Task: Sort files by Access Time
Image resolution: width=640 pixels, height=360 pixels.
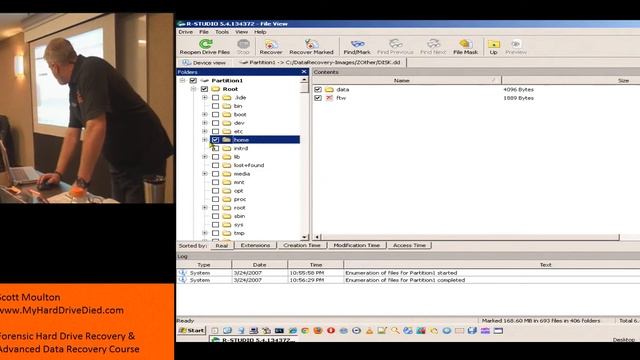Action: pos(409,245)
